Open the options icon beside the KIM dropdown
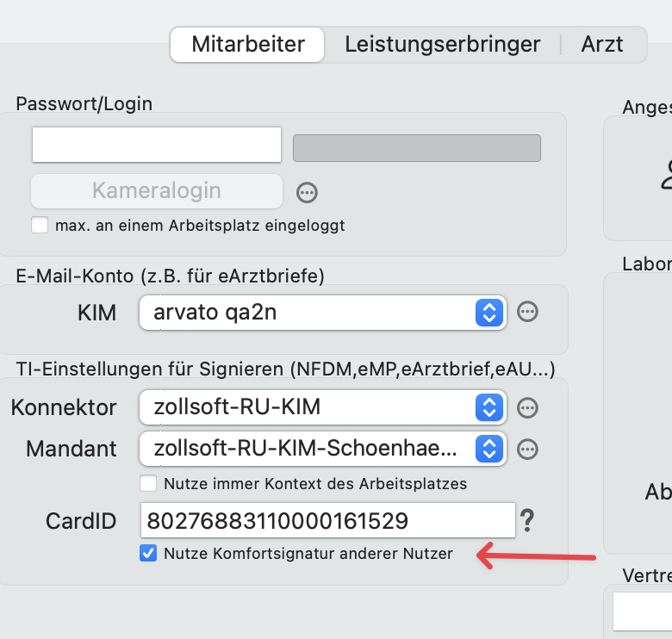The width and height of the screenshot is (672, 639). click(527, 312)
